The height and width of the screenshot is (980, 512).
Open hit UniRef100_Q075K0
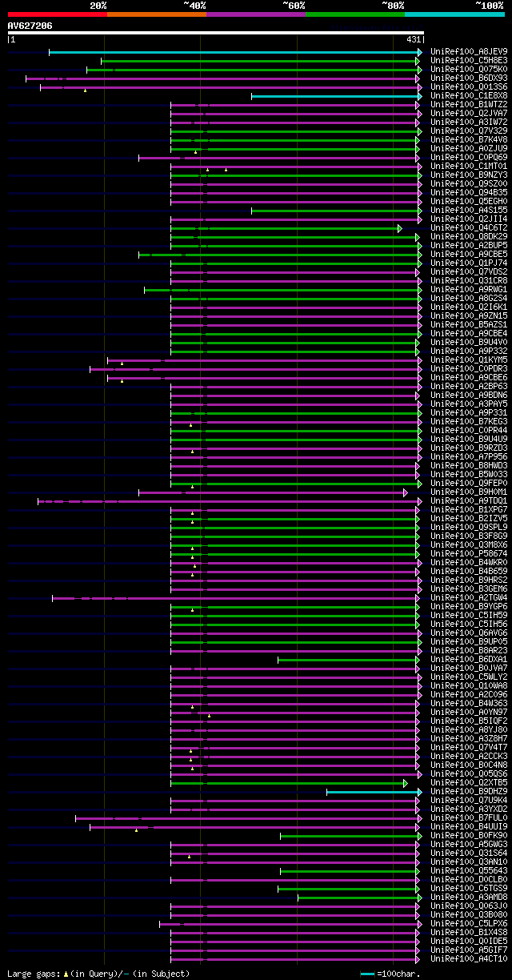[469, 70]
